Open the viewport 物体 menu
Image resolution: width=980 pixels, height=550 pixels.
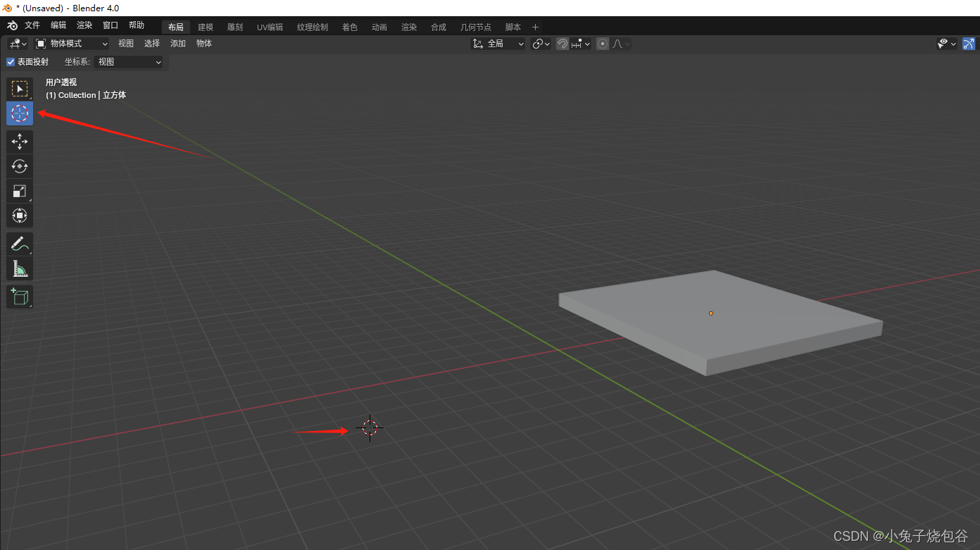click(204, 44)
